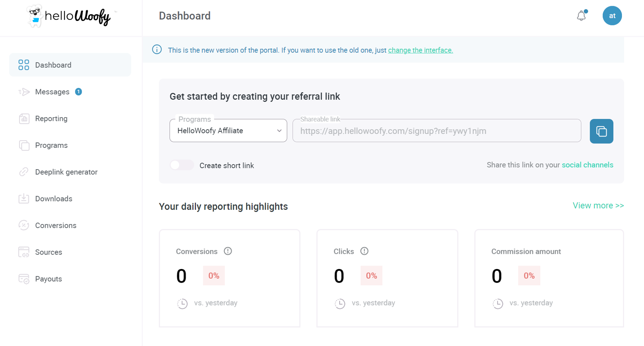644x346 pixels.
Task: Click the Reporting chart icon
Action: [24, 119]
